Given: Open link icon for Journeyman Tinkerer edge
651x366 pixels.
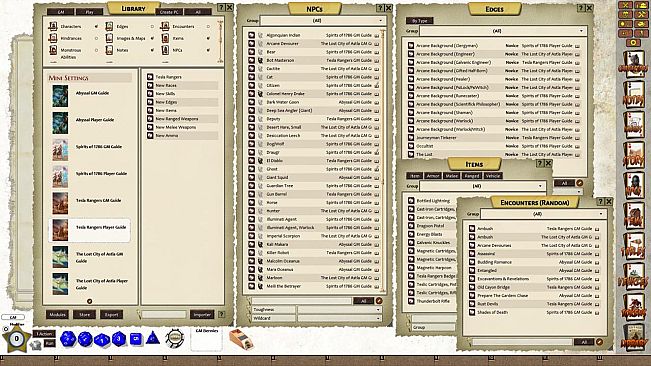Looking at the screenshot, I should 411,137.
